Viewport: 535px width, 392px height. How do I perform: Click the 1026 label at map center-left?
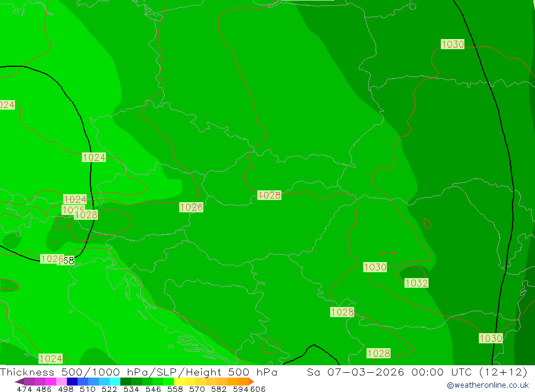[191, 207]
